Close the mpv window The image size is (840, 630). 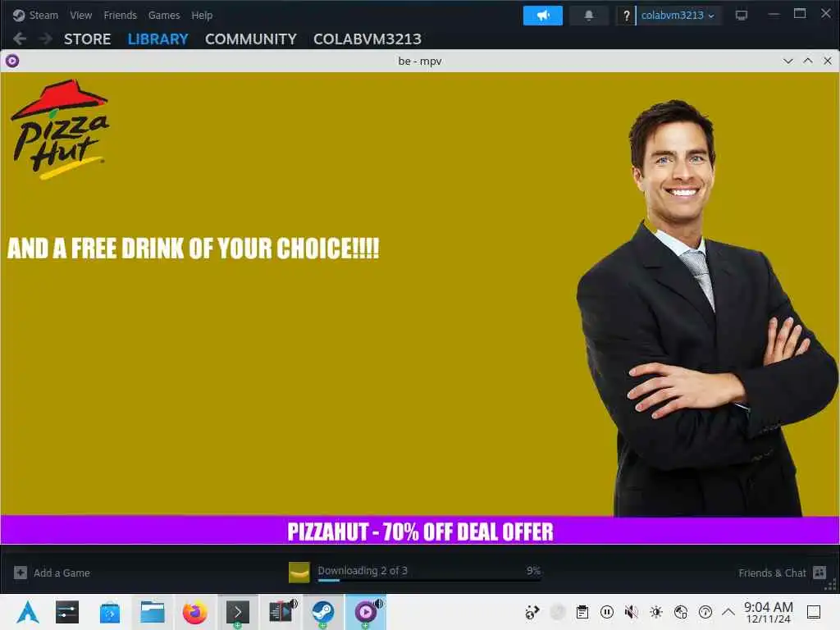coord(828,61)
